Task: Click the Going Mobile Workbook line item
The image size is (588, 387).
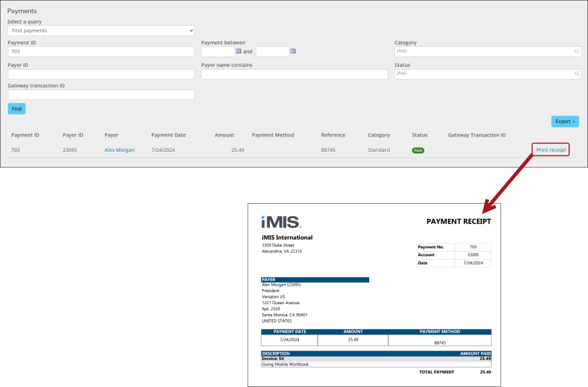Action: click(285, 364)
